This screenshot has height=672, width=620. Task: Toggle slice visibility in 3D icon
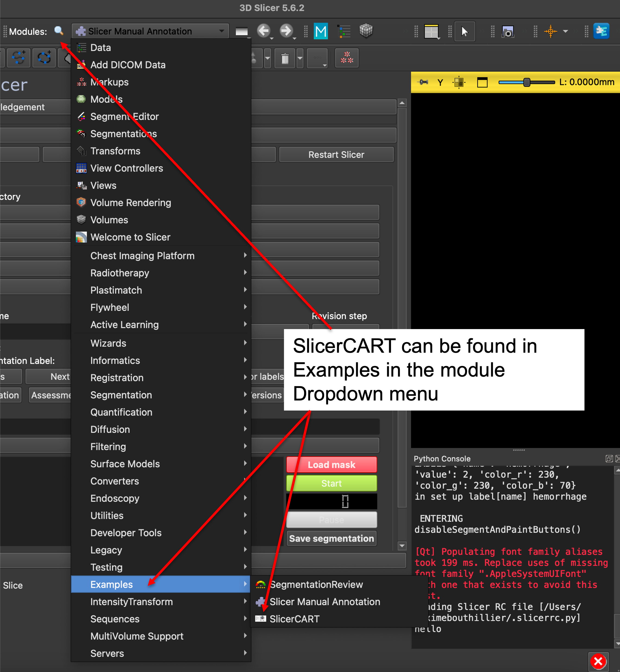point(459,82)
